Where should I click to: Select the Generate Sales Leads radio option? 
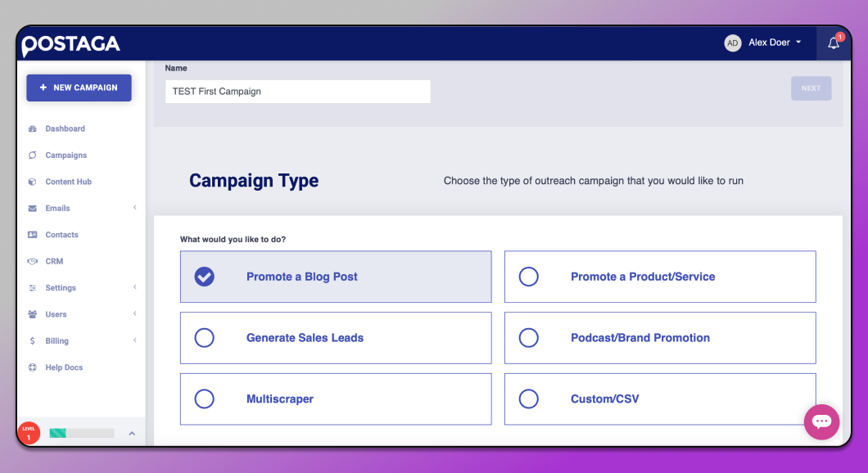pos(204,338)
